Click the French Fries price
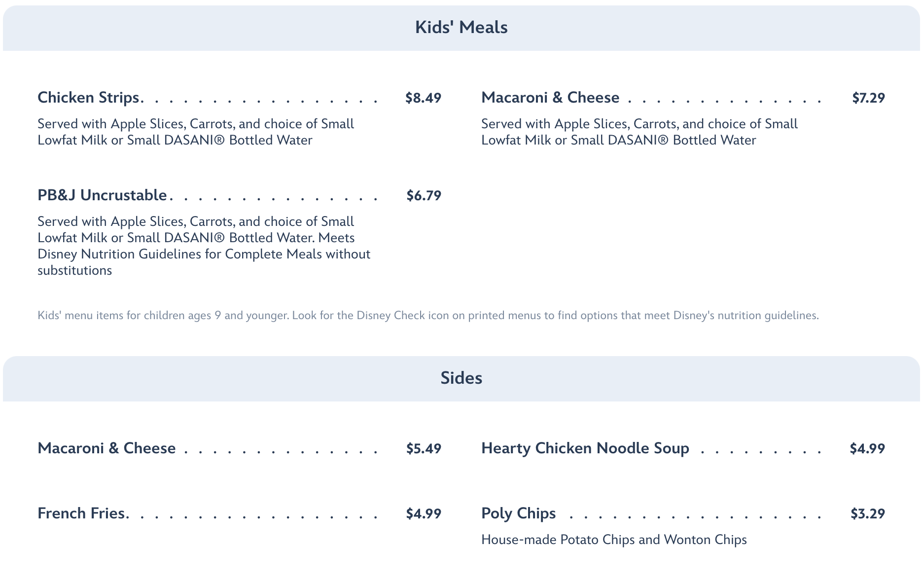The height and width of the screenshot is (584, 924). click(424, 513)
